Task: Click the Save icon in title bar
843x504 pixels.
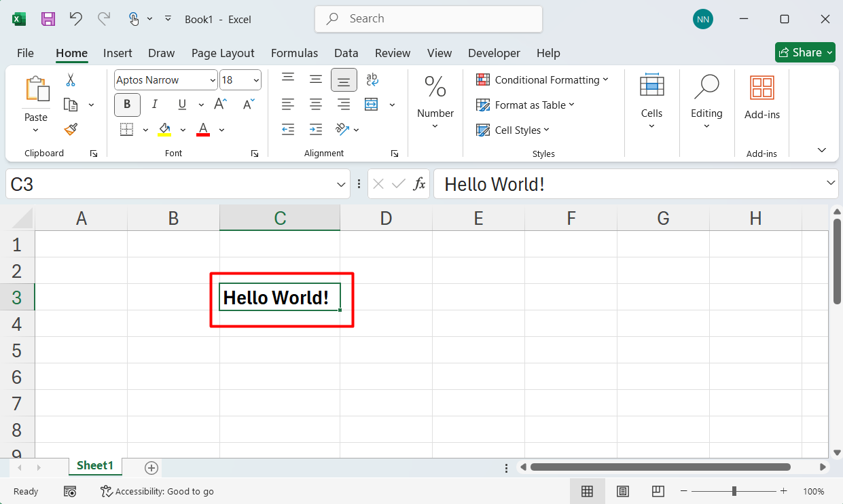Action: [48, 19]
